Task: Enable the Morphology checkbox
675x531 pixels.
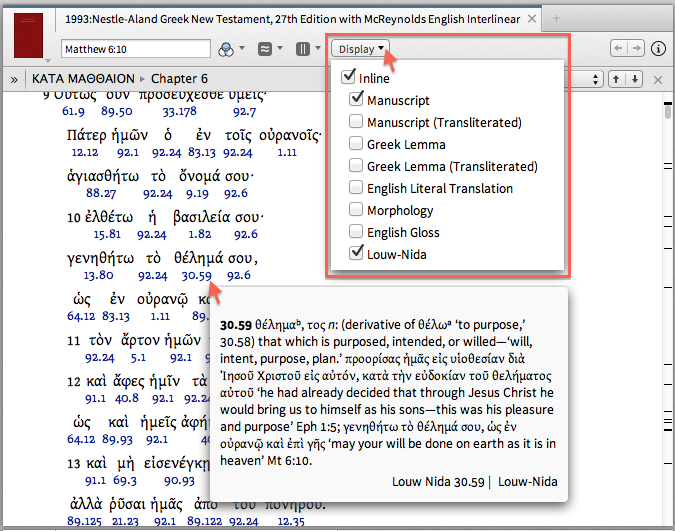Action: [x=356, y=209]
